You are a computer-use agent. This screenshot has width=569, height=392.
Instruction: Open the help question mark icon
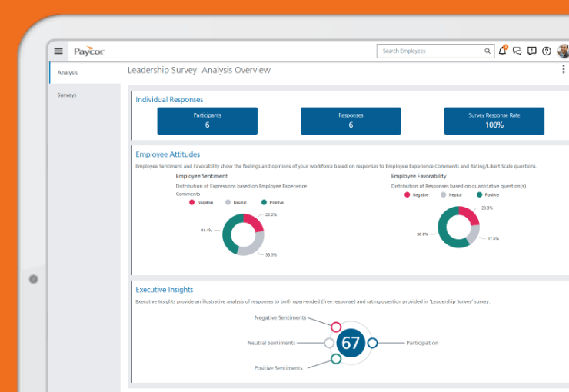(x=547, y=51)
